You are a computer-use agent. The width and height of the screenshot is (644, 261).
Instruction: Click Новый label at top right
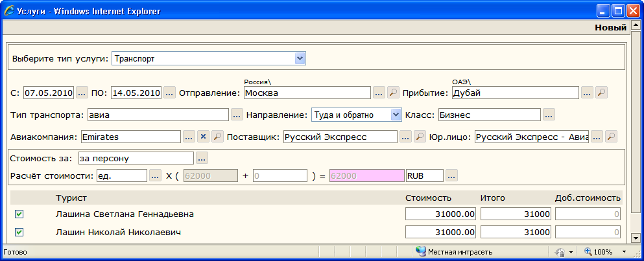coord(611,28)
